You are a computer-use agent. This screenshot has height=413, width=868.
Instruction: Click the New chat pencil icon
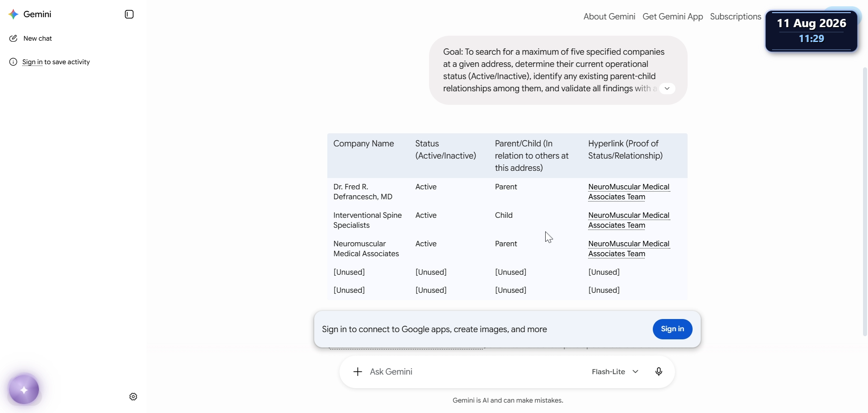(13, 38)
